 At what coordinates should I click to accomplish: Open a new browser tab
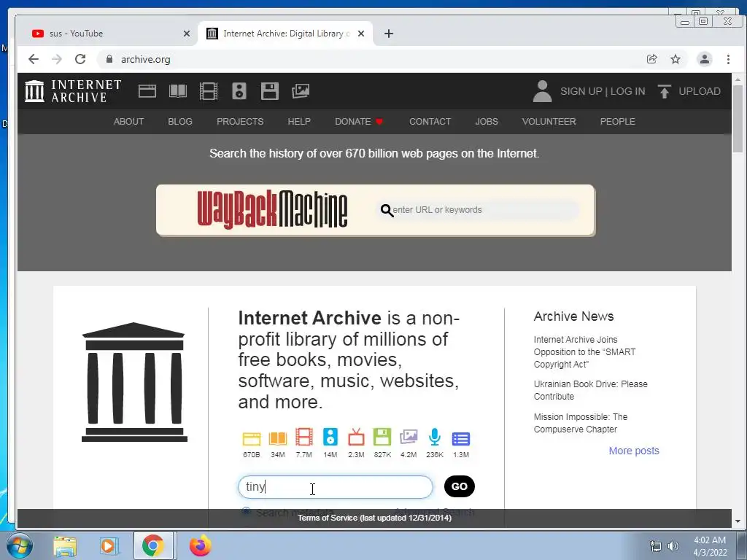[389, 34]
